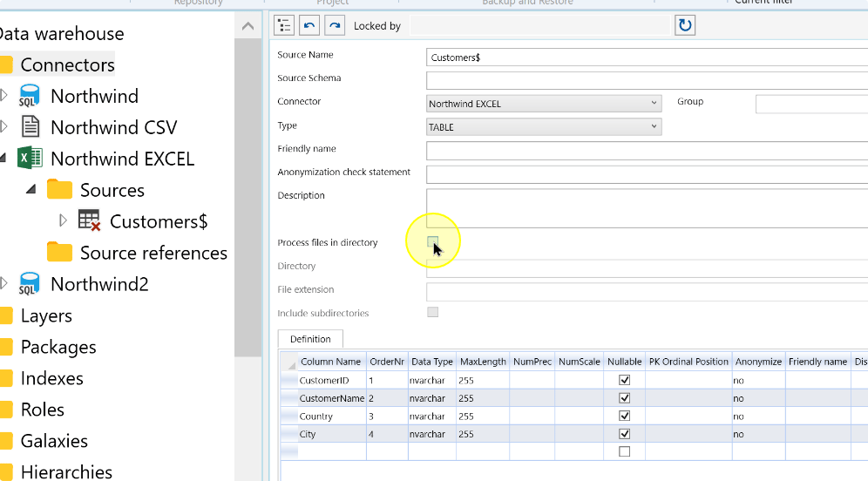The image size is (868, 481).
Task: Expand the Customers$ source node
Action: [x=63, y=220]
